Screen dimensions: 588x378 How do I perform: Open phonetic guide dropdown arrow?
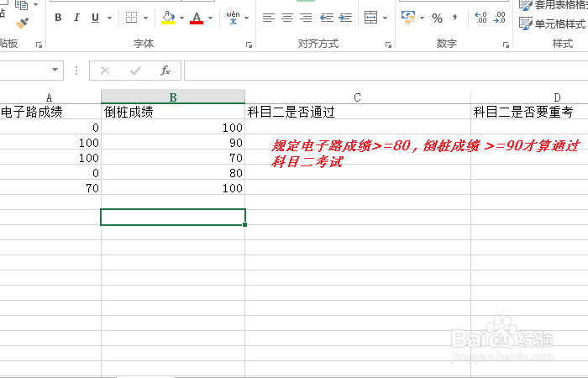coord(246,18)
